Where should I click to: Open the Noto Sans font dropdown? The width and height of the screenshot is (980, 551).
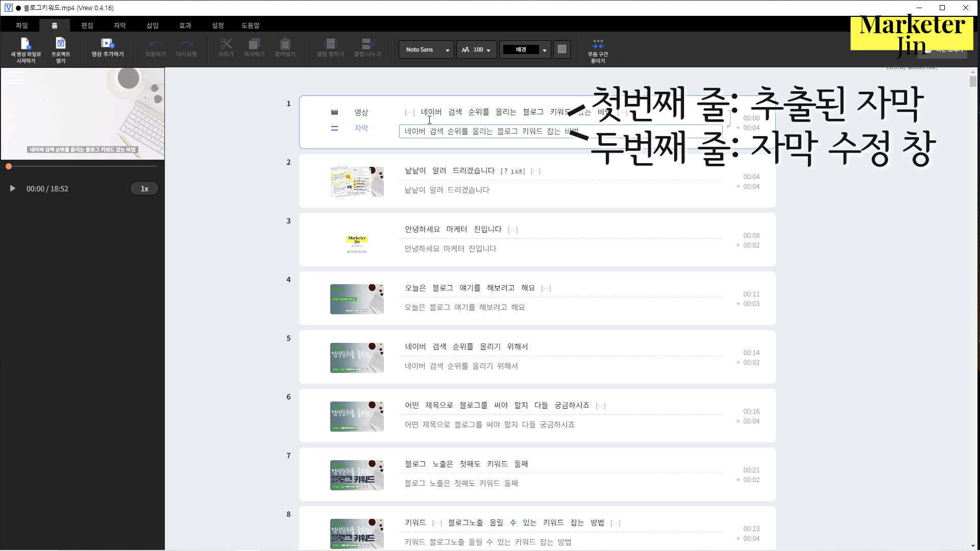[426, 49]
